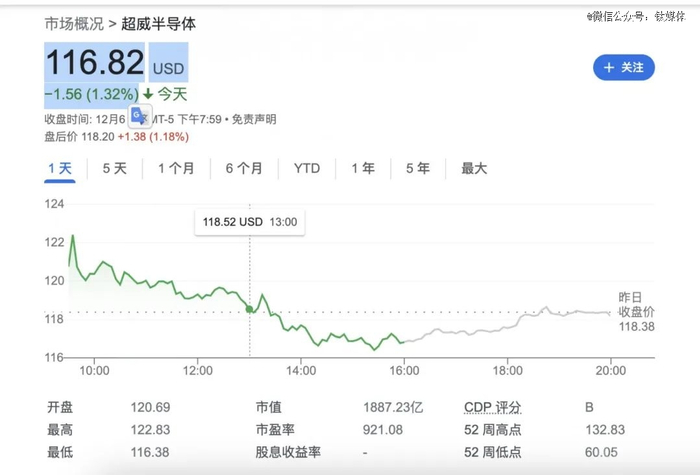Viewport: 700px width, 475px height.
Task: Click the green down arrow beside 今天
Action: [148, 94]
